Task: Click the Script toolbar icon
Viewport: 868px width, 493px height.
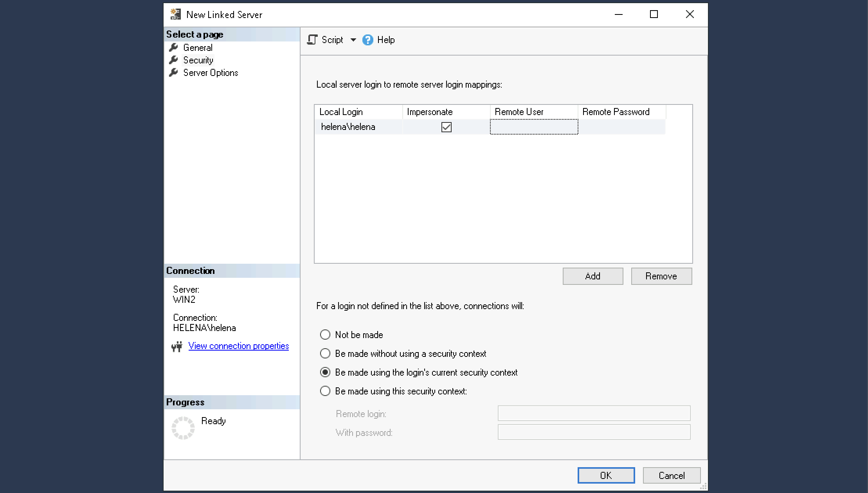Action: 312,40
